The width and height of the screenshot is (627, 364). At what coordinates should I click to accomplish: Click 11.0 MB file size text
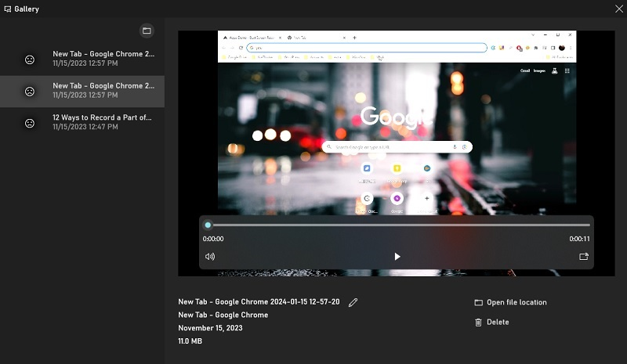point(190,341)
